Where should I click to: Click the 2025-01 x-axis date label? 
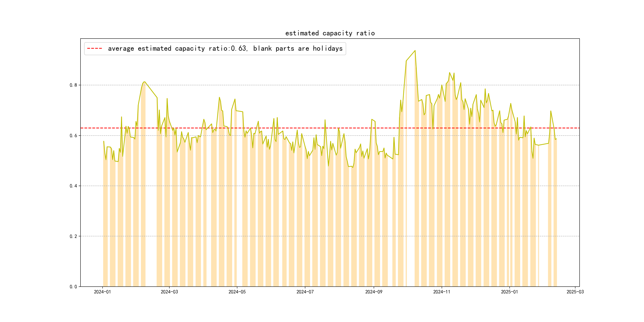click(509, 292)
